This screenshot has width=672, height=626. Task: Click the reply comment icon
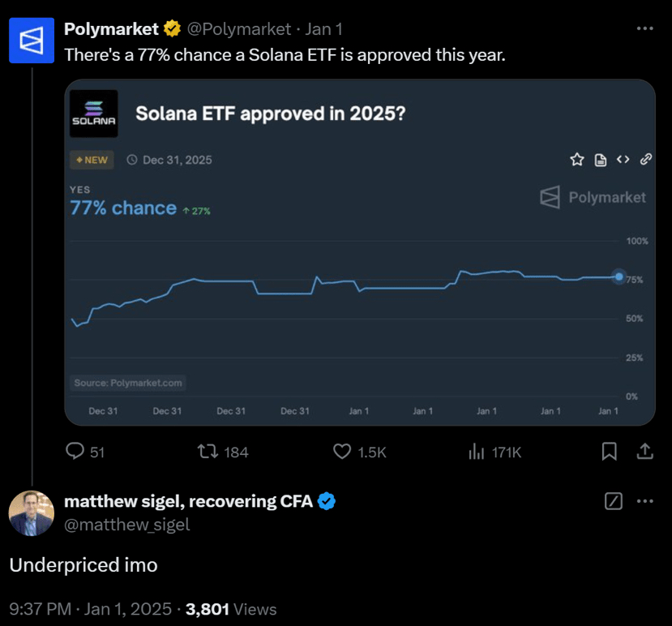pos(75,452)
